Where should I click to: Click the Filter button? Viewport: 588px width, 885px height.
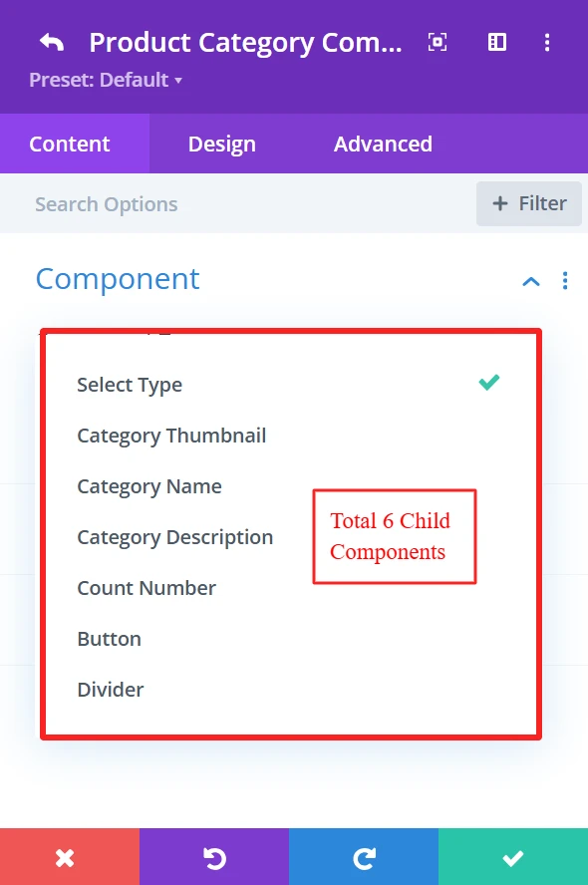pos(529,203)
